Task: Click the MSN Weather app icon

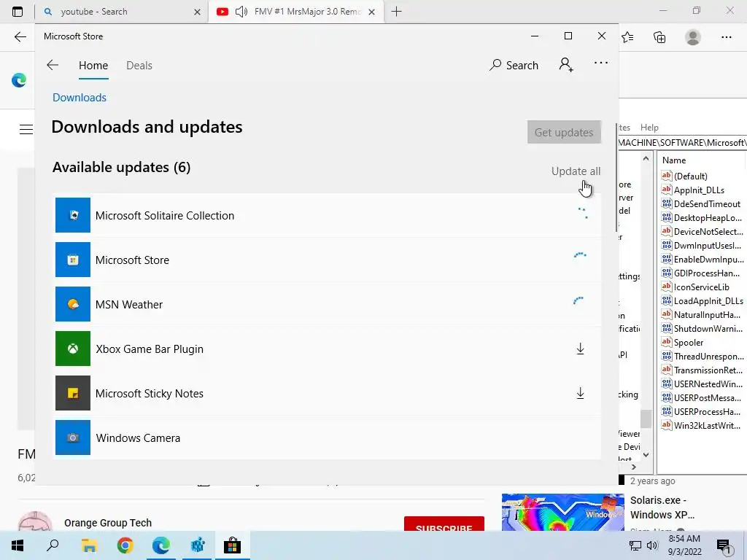Action: [x=73, y=304]
